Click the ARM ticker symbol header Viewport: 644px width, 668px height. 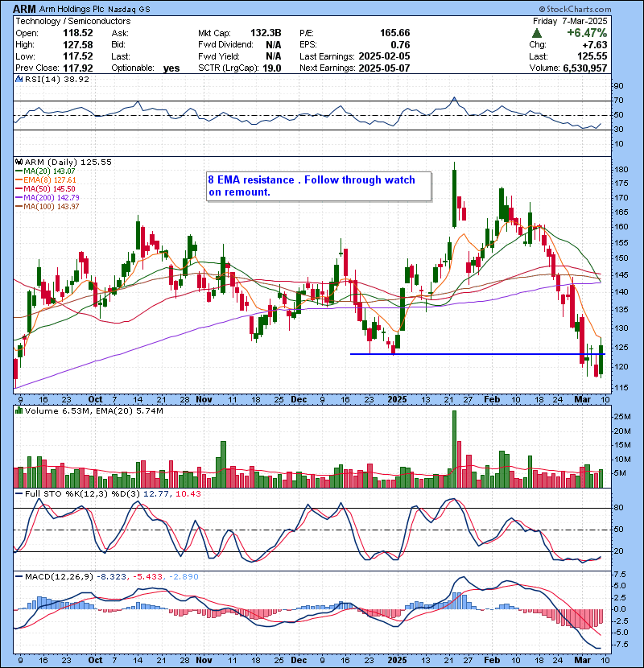(24, 7)
